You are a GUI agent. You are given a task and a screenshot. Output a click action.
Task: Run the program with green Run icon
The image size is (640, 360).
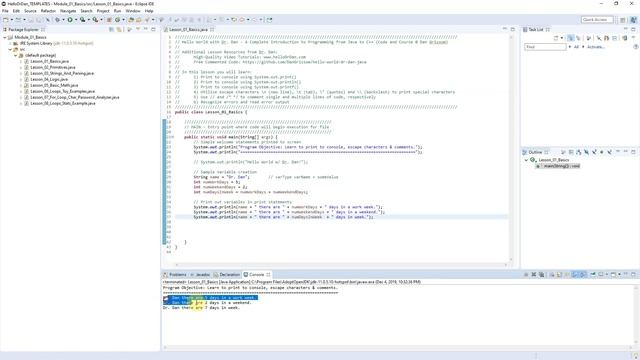pyautogui.click(x=70, y=20)
